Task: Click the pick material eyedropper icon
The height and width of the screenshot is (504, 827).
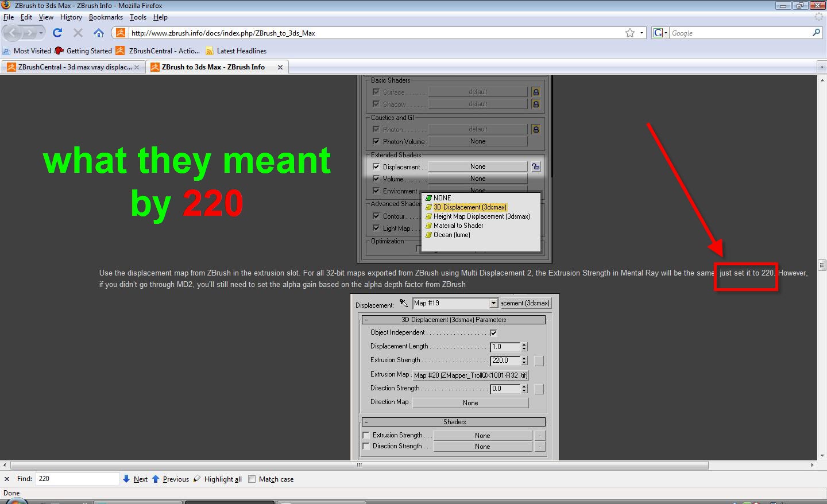Action: point(403,303)
